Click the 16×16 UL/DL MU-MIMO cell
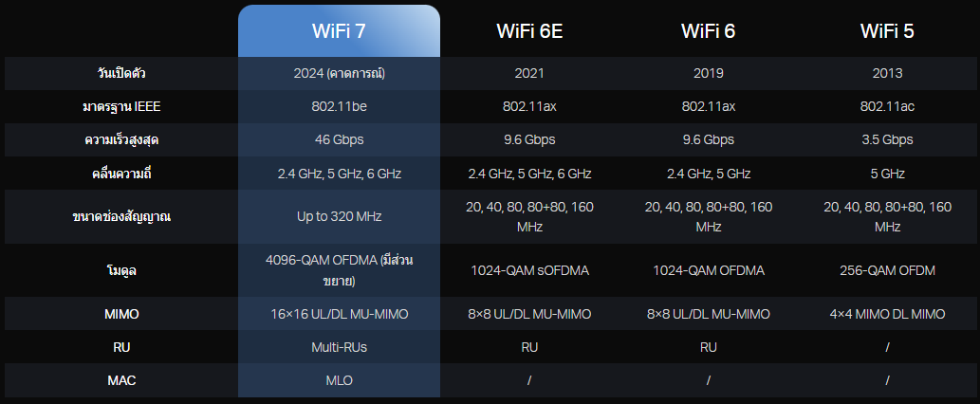 click(339, 314)
